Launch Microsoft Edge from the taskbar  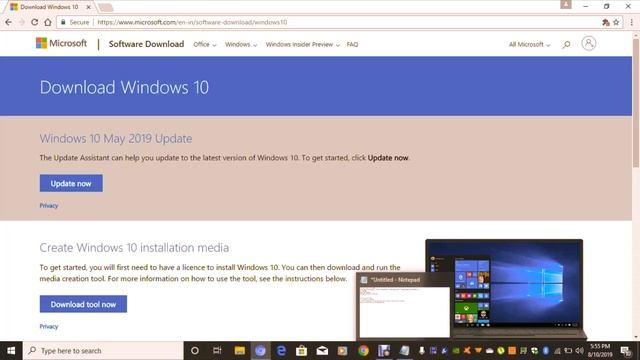[281, 351]
